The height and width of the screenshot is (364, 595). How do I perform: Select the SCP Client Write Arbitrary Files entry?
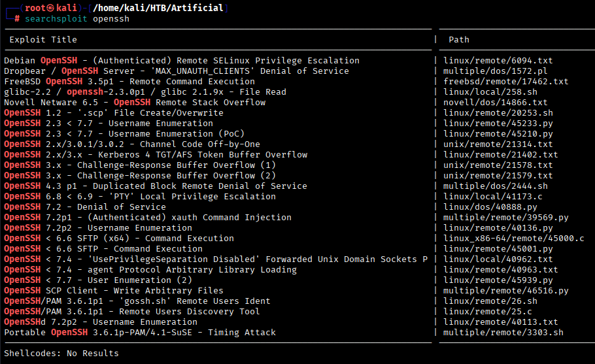click(114, 291)
